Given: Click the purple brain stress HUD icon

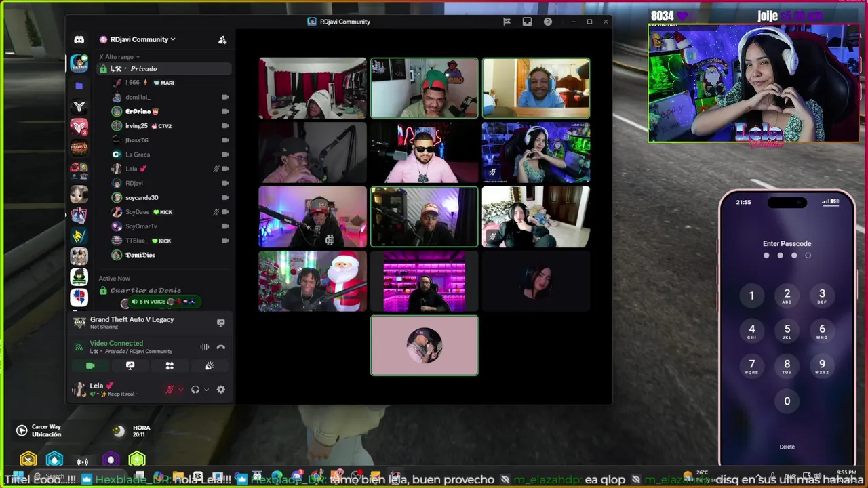Looking at the screenshot, I should [111, 460].
